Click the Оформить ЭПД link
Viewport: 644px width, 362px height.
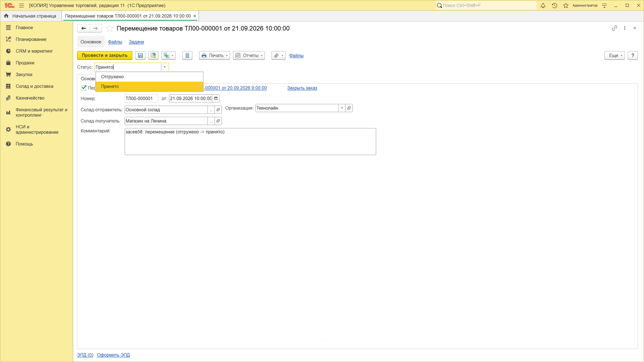pyautogui.click(x=113, y=355)
